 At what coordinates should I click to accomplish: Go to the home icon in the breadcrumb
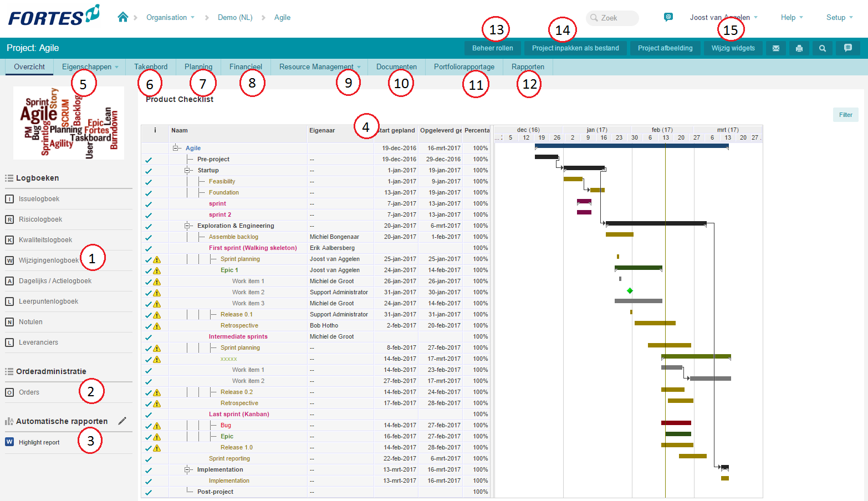pyautogui.click(x=123, y=17)
